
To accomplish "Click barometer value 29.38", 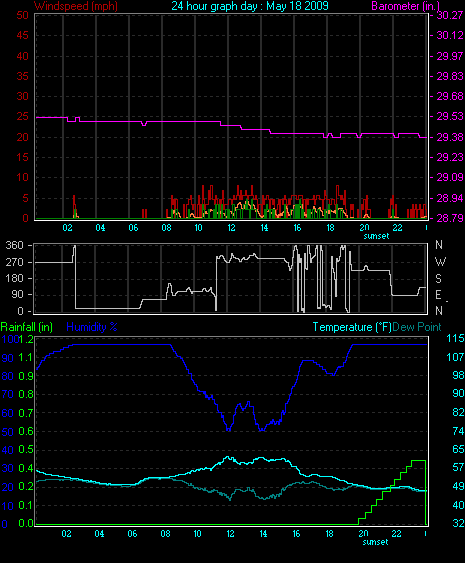I will (x=450, y=137).
